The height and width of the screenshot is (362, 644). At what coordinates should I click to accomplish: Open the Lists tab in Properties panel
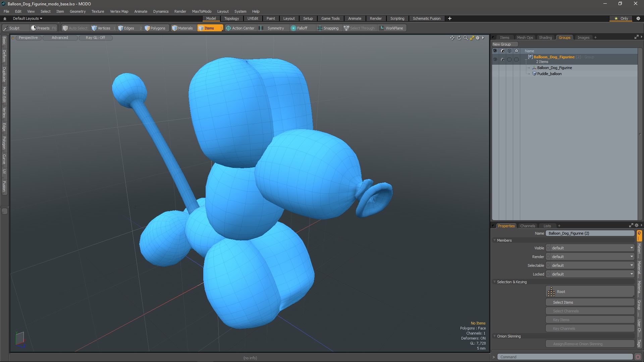pos(547,226)
